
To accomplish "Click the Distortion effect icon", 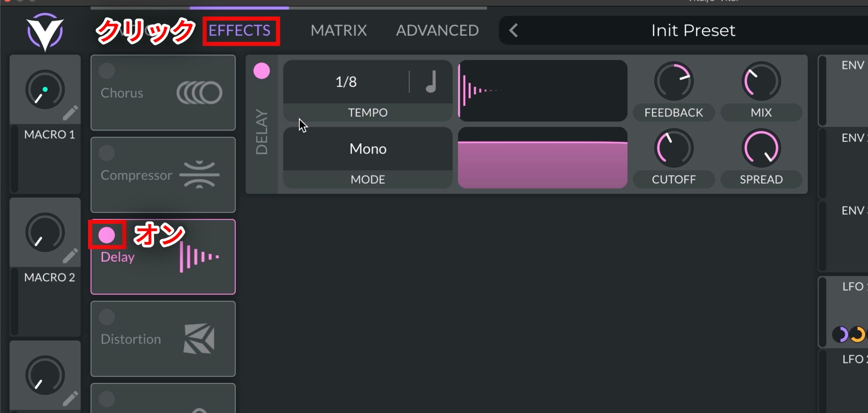I will click(199, 339).
